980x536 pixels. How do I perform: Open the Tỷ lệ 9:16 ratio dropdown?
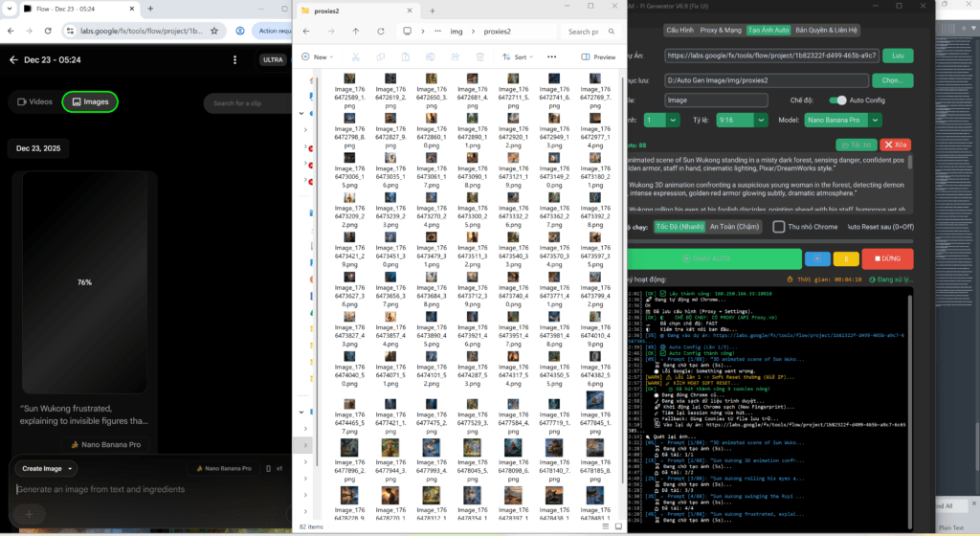[x=742, y=120]
